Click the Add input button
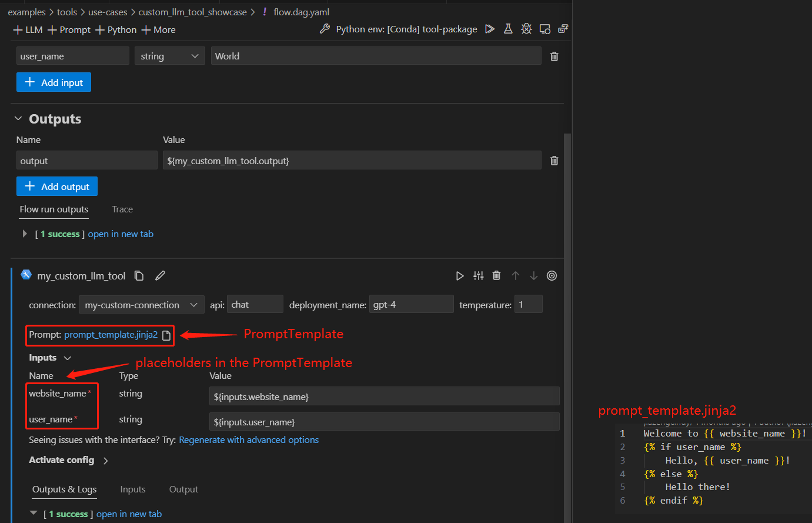Screen dimensions: 812x523 pyautogui.click(x=54, y=83)
